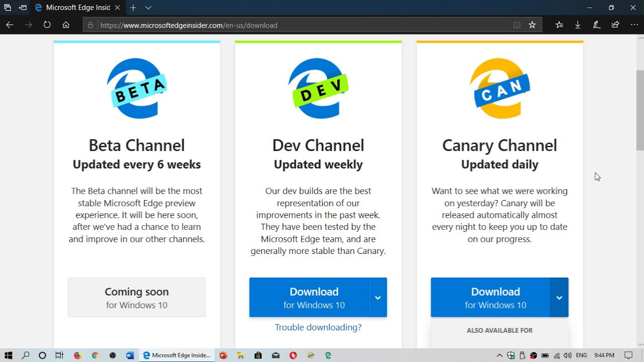The height and width of the screenshot is (362, 644).
Task: Go to Home page icon
Action: [x=66, y=25]
